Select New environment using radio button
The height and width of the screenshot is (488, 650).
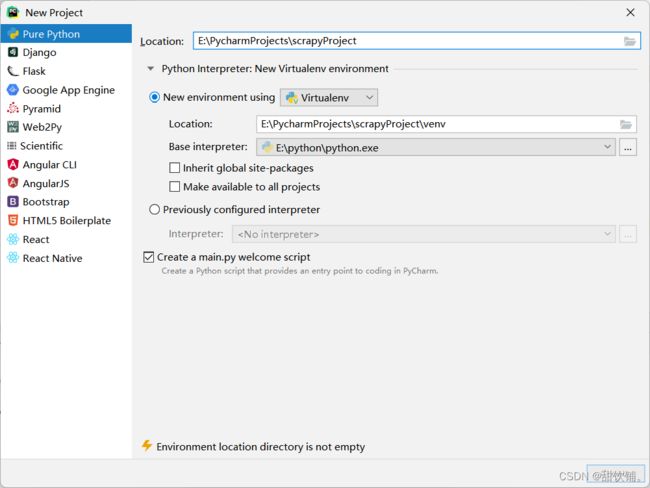tap(154, 97)
